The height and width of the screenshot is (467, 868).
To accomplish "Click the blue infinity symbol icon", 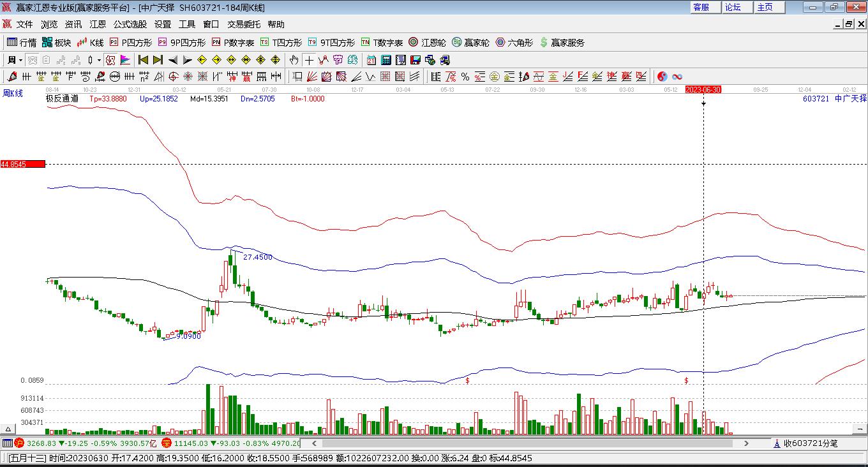I will (677, 77).
